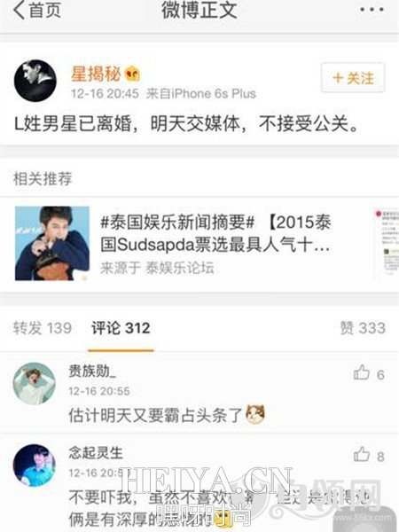Tap the 星揭秘 profile avatar

pos(35,81)
